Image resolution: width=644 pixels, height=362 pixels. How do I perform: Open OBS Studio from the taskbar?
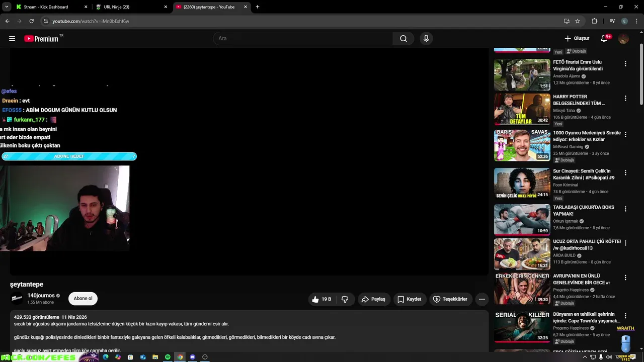(205, 357)
